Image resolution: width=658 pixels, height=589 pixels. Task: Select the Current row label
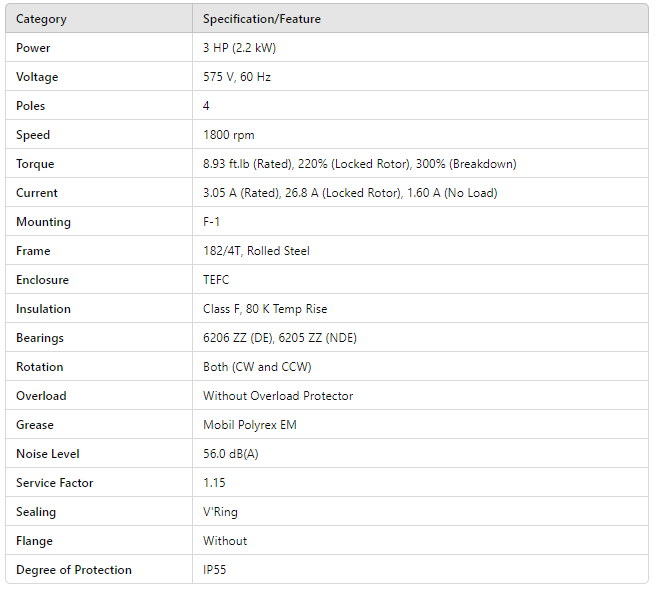37,193
